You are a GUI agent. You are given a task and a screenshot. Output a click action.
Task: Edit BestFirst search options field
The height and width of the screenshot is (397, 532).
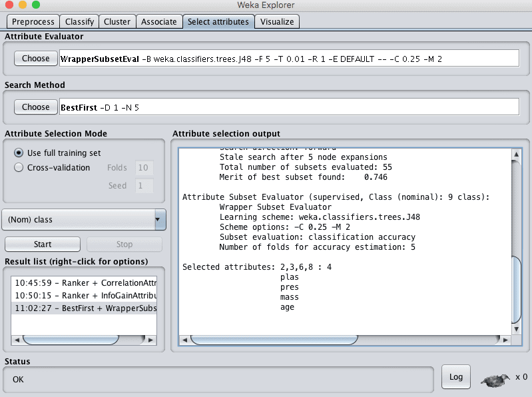click(x=289, y=107)
